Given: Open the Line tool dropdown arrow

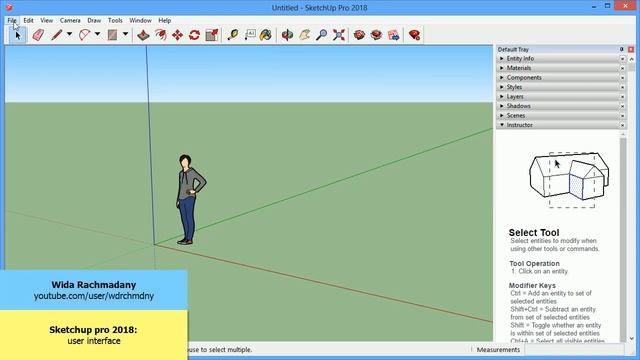Looking at the screenshot, I should point(69,34).
